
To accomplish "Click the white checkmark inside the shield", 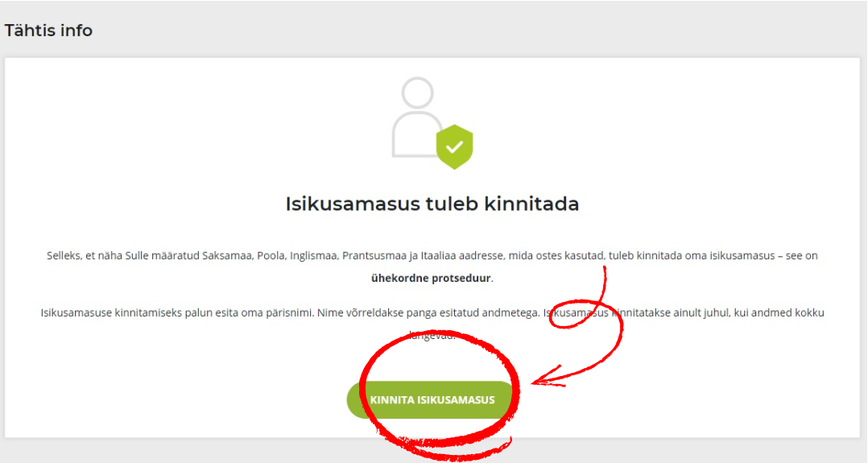I will point(454,147).
